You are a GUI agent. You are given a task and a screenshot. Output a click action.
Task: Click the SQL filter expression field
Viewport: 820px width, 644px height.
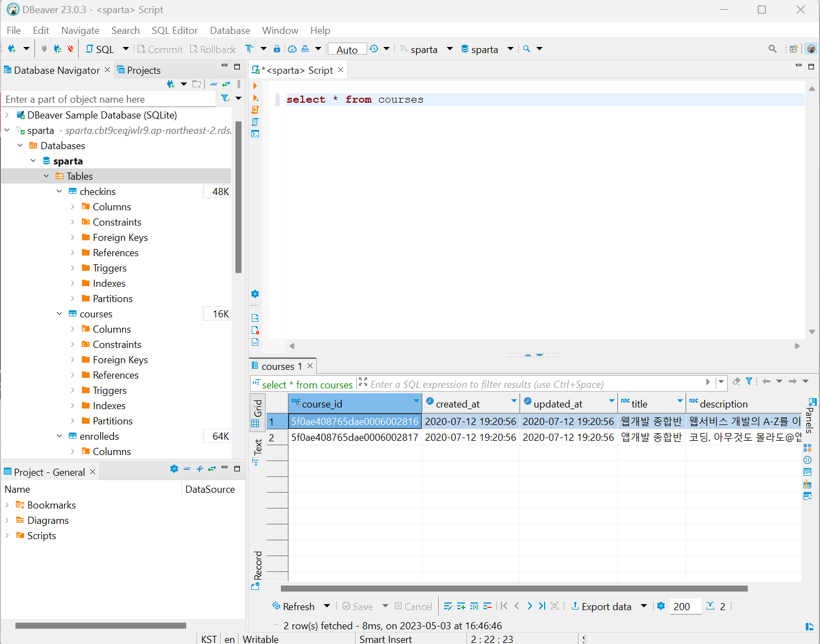pyautogui.click(x=535, y=384)
